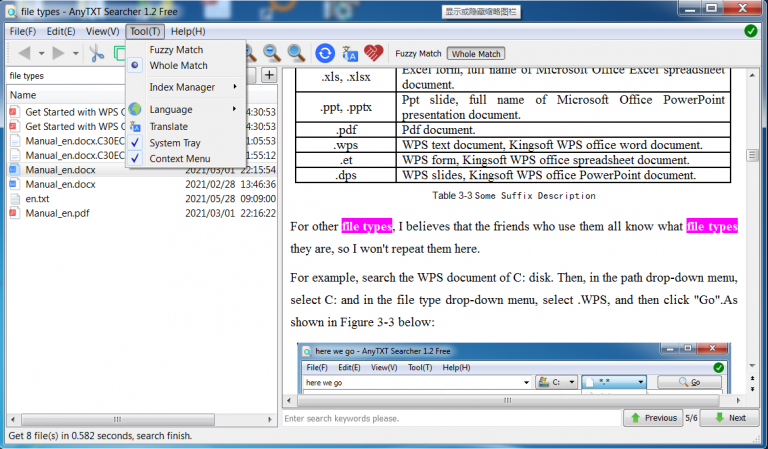Click the Previous match button
This screenshot has width=768, height=449.
653,418
